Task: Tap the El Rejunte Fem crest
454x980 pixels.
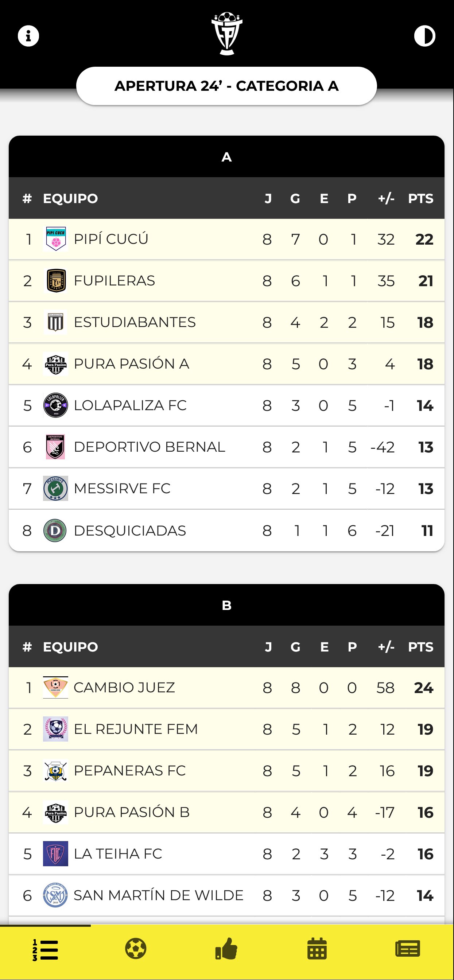Action: (55, 729)
